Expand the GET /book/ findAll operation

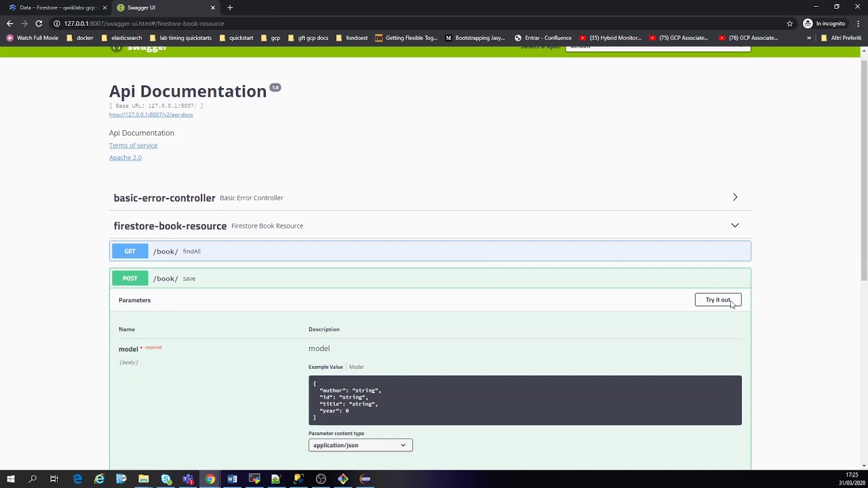(x=430, y=251)
